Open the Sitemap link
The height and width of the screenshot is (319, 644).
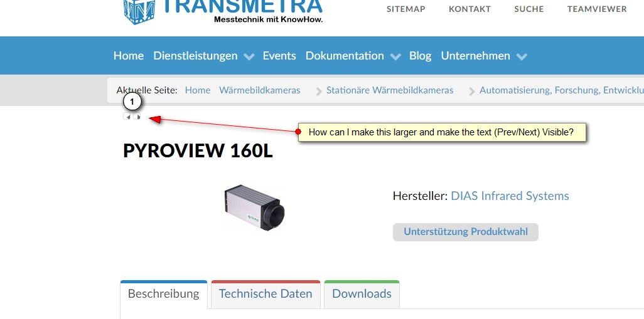pyautogui.click(x=405, y=9)
